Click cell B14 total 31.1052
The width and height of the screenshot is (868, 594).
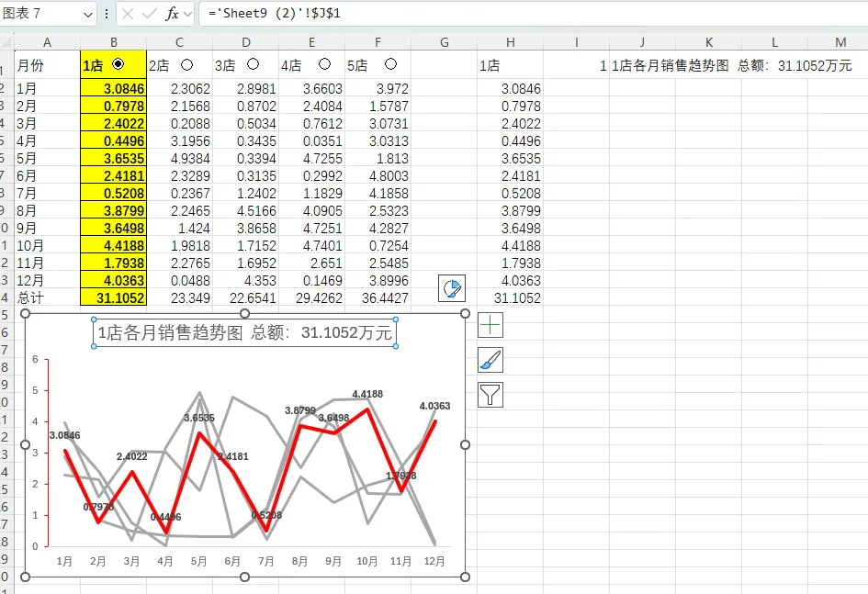click(114, 297)
